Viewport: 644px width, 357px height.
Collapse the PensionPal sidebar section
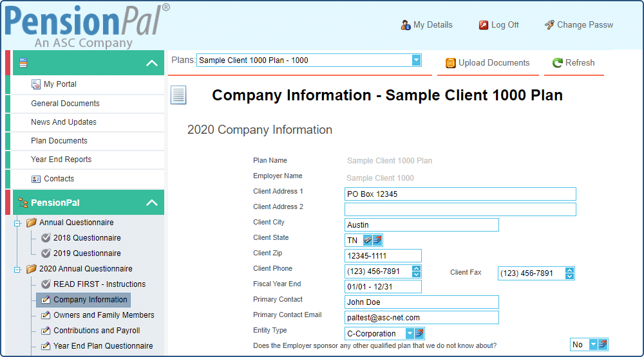point(152,203)
